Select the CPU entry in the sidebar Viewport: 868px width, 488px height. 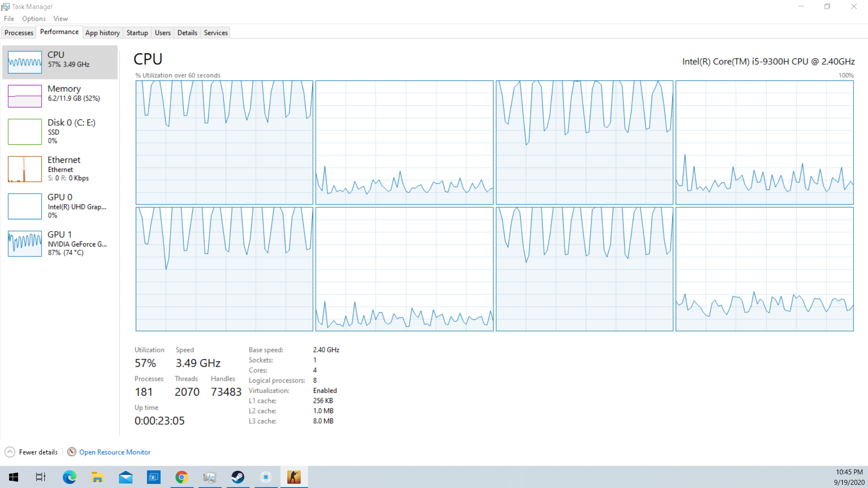pyautogui.click(x=60, y=62)
